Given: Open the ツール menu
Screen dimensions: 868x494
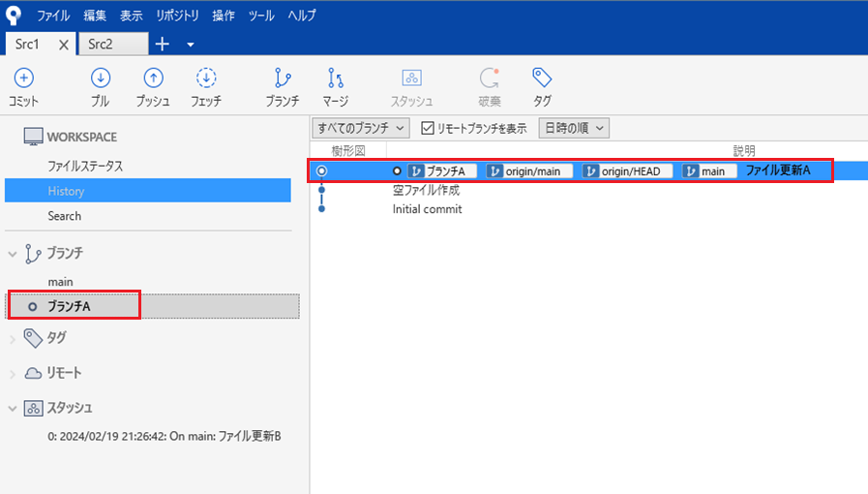Looking at the screenshot, I should pos(261,15).
